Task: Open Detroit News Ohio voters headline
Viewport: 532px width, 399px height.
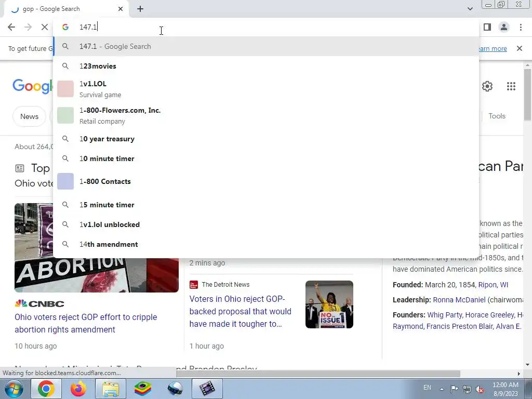Action: [x=240, y=312]
